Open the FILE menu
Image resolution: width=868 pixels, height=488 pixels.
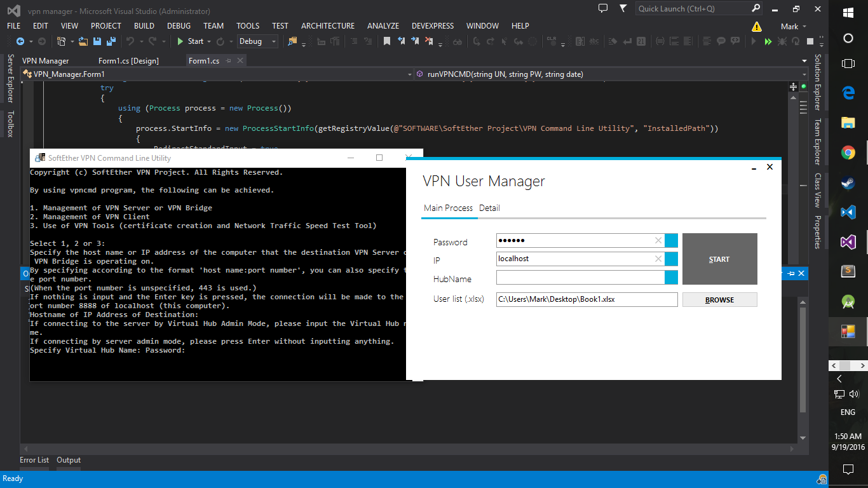13,26
